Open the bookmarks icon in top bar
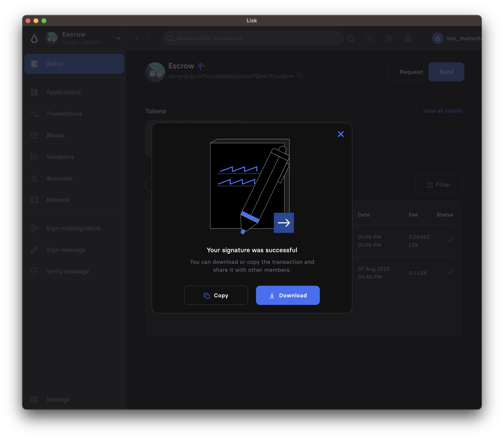 351,39
